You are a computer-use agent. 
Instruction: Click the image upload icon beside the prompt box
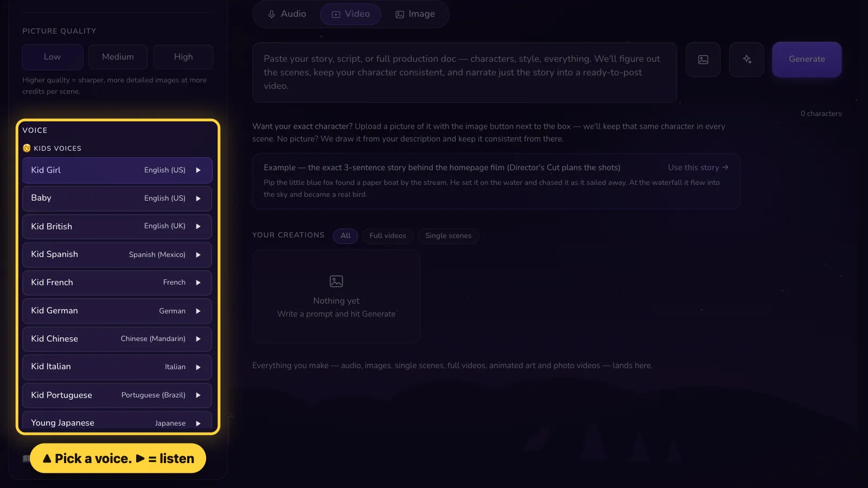pyautogui.click(x=703, y=60)
